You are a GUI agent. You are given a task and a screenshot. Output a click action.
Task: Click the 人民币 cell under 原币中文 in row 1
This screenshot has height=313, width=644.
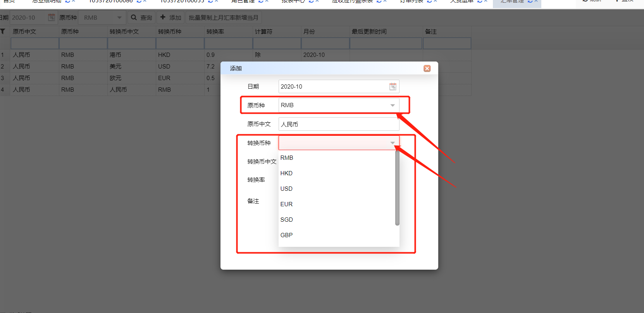pos(35,55)
